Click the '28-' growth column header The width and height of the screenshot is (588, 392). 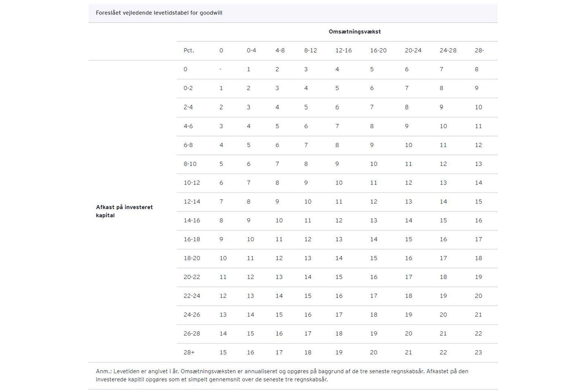479,51
